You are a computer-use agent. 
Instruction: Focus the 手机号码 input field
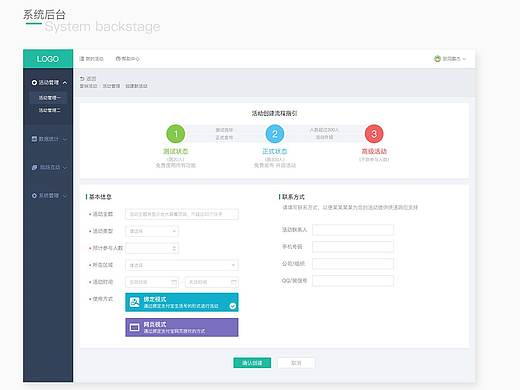(353, 247)
